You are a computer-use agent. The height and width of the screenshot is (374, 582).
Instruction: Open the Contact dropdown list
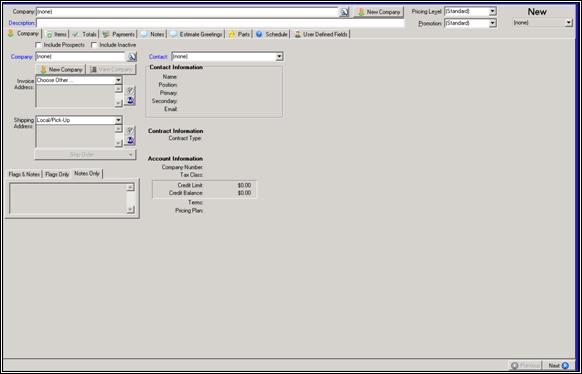279,57
